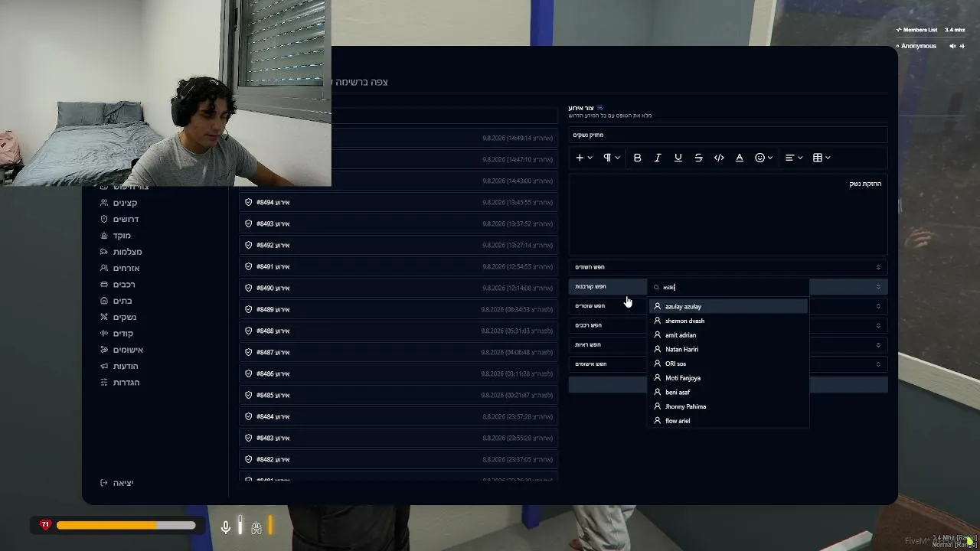This screenshot has height=551, width=980.
Task: Open the רכבים (vehicles) sidebar section
Action: [x=117, y=285]
